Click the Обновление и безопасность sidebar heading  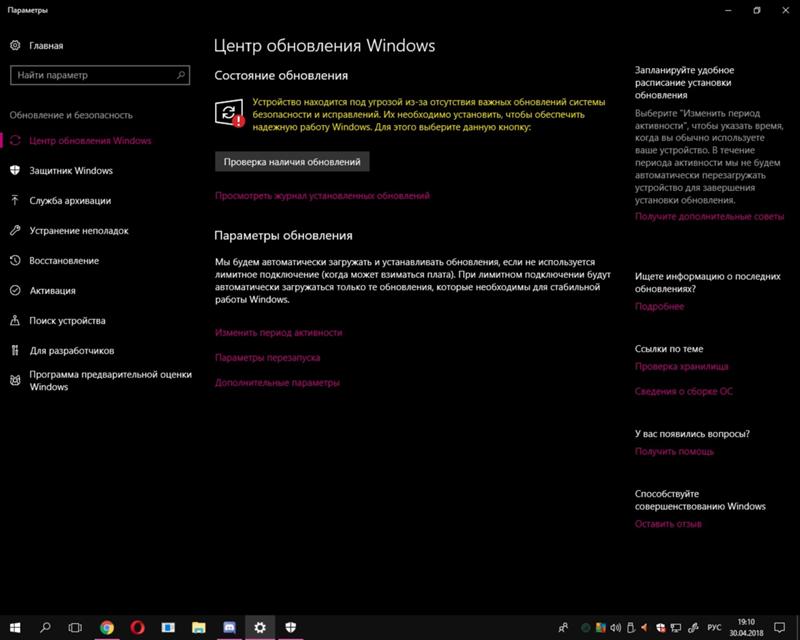(x=71, y=115)
